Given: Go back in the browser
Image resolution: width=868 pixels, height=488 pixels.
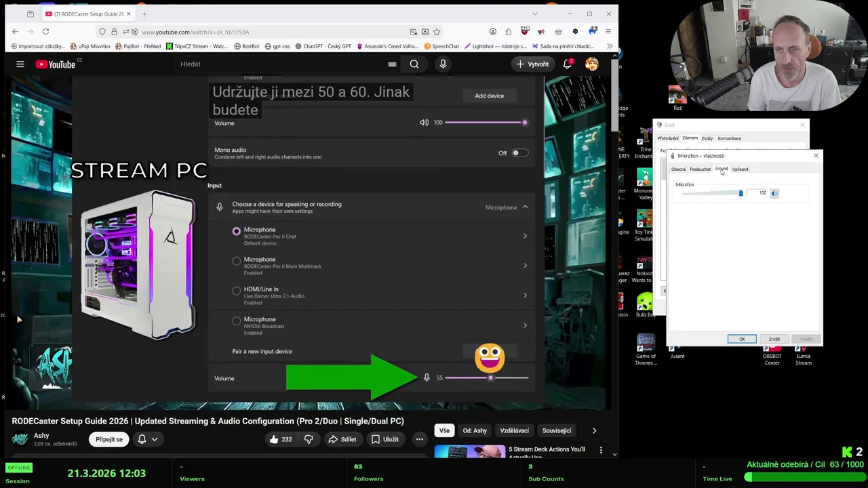Looking at the screenshot, I should tap(16, 31).
